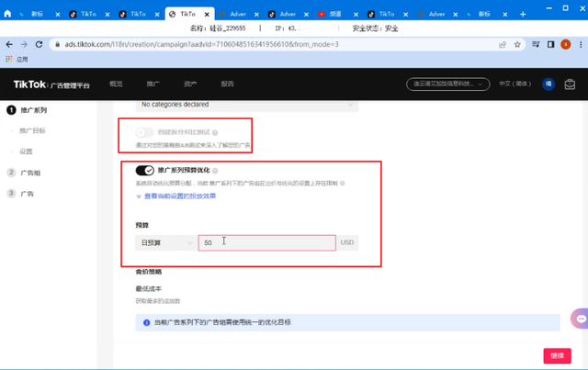This screenshot has width=588, height=370.
Task: Open the blue user avatar in the header
Action: pyautogui.click(x=548, y=84)
